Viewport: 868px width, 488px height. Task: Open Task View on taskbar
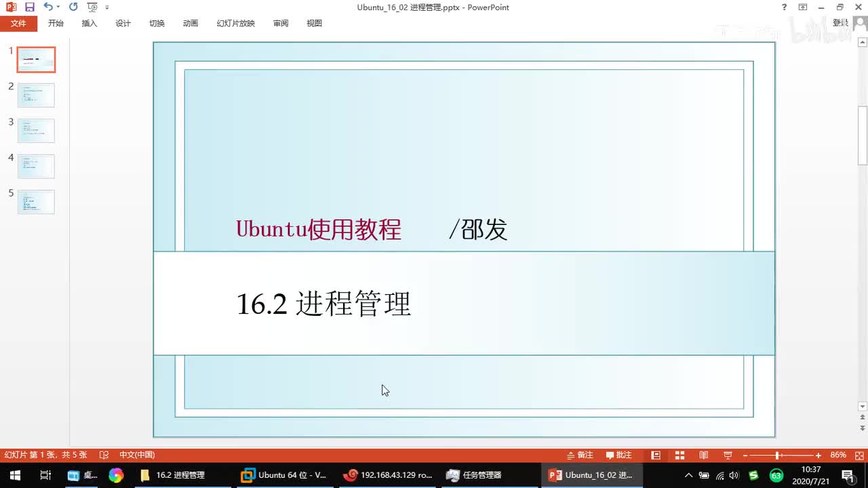[x=45, y=475]
